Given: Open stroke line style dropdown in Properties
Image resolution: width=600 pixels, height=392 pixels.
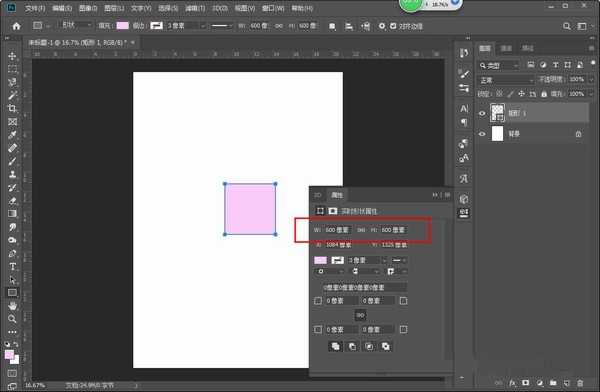Looking at the screenshot, I should pyautogui.click(x=399, y=260).
